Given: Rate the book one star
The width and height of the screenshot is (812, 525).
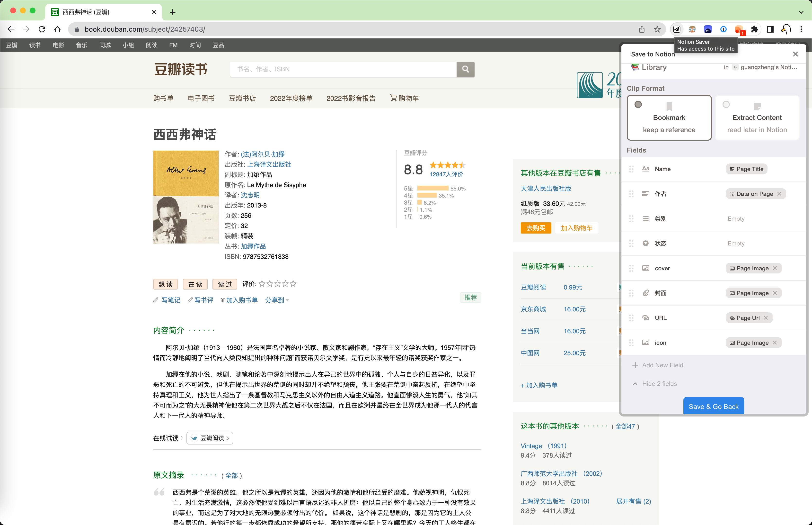Looking at the screenshot, I should point(262,284).
